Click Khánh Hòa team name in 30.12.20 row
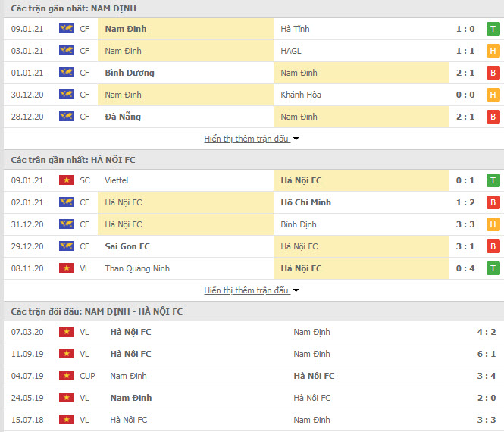 pos(301,95)
